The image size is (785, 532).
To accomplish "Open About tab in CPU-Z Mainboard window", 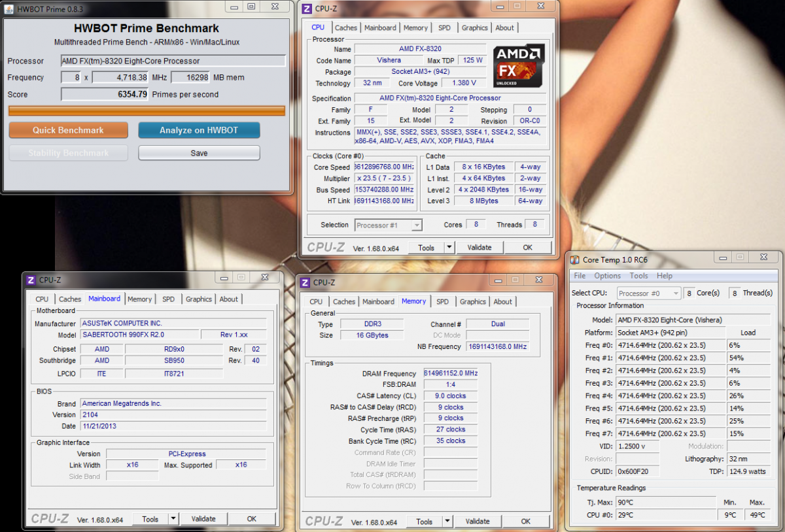I will pyautogui.click(x=228, y=299).
